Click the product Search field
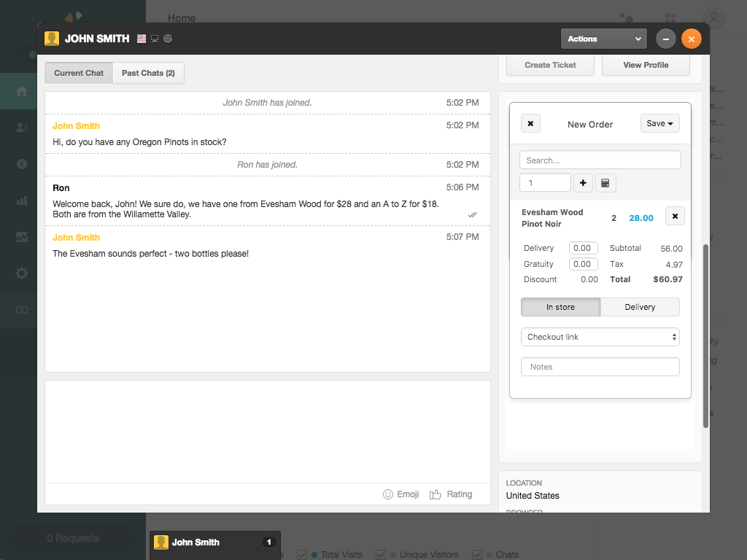This screenshot has height=560, width=747. click(x=600, y=160)
